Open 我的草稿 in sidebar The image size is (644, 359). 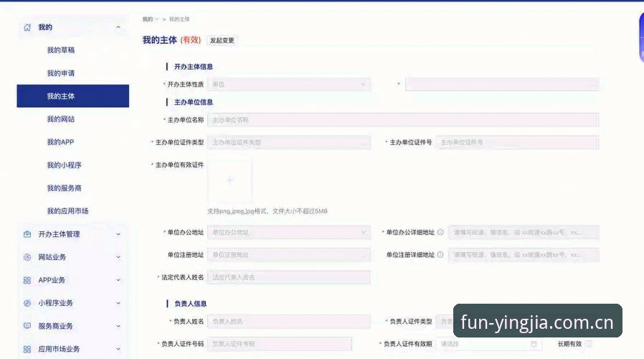[x=61, y=50]
